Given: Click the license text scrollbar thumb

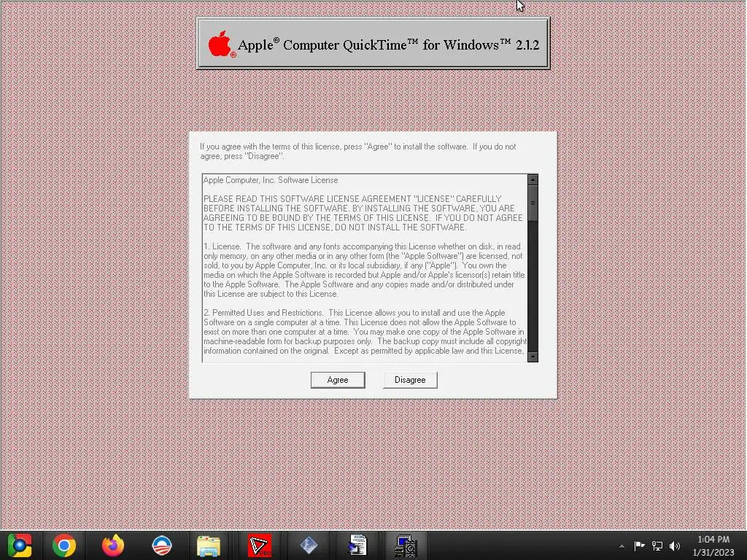Looking at the screenshot, I should pyautogui.click(x=533, y=203).
